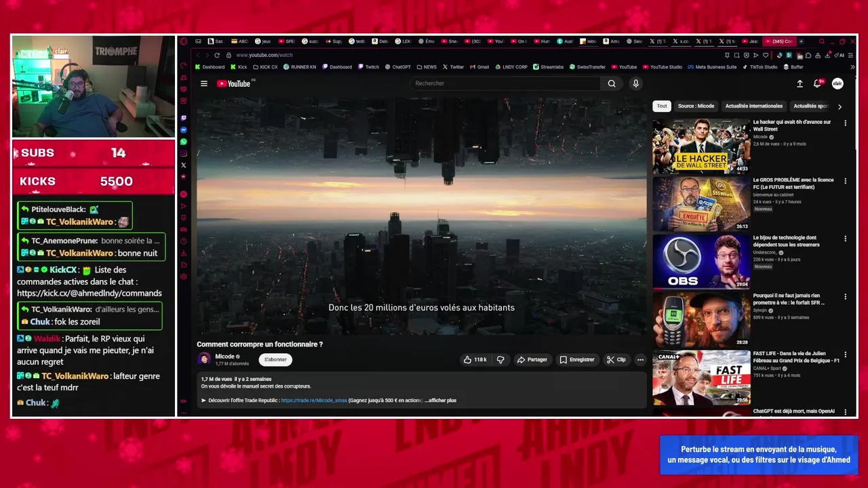This screenshot has height=488, width=868.
Task: Open YouTube notifications bell
Action: (x=818, y=83)
